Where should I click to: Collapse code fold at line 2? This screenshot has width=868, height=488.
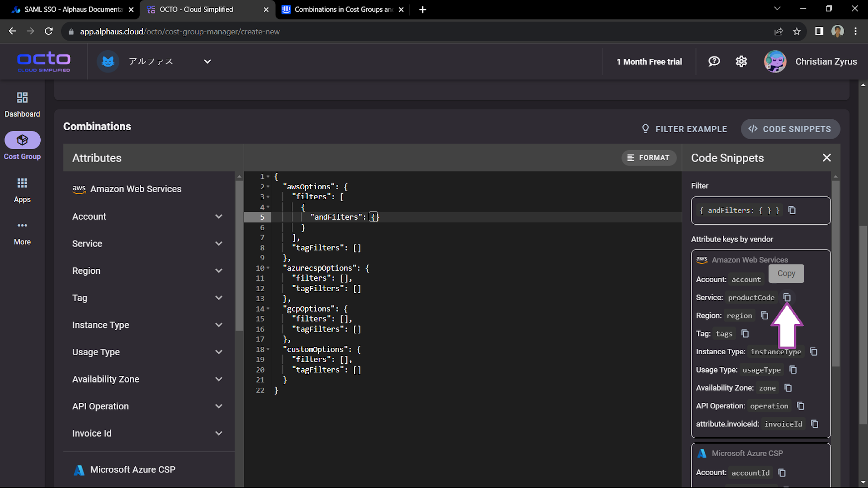[268, 187]
